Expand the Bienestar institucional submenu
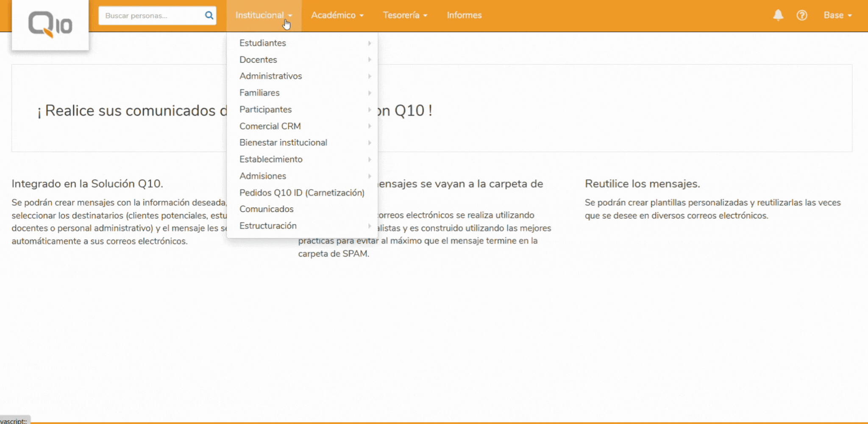868x424 pixels. [x=283, y=142]
